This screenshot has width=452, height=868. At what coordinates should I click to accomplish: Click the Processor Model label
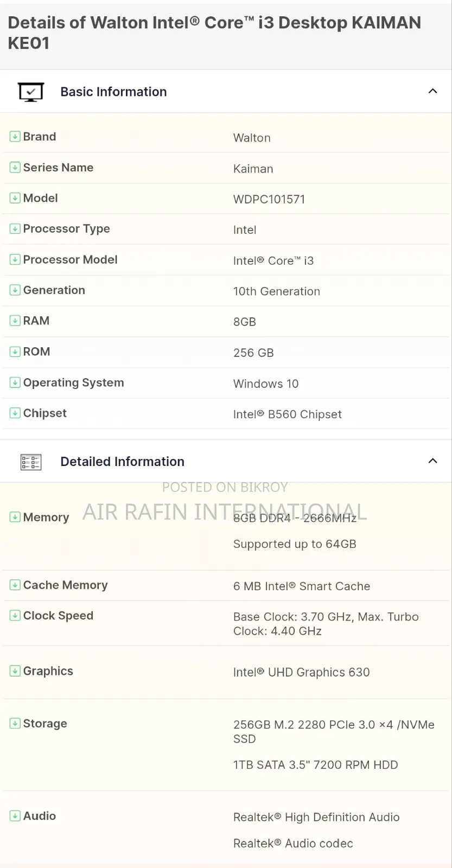tap(70, 259)
